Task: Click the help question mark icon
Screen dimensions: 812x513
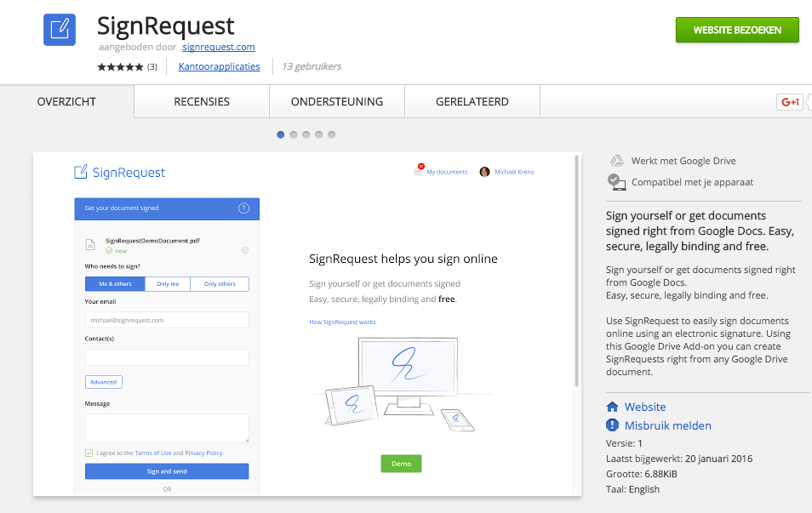Action: (243, 208)
